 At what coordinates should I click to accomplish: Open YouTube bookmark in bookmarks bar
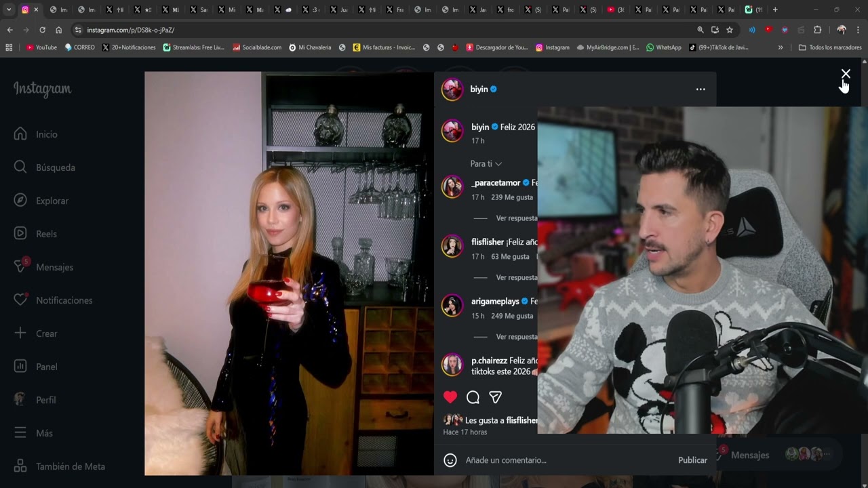coord(41,47)
